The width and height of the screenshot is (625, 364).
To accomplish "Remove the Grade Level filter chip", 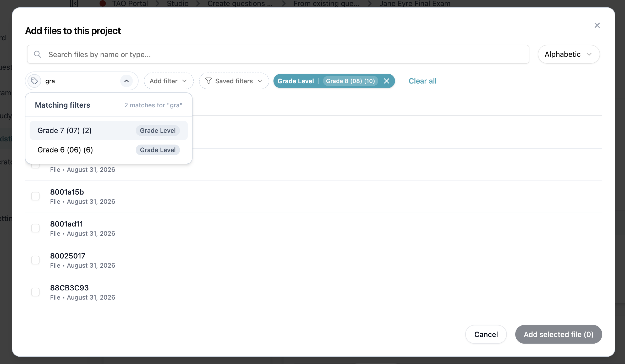I will click(386, 81).
